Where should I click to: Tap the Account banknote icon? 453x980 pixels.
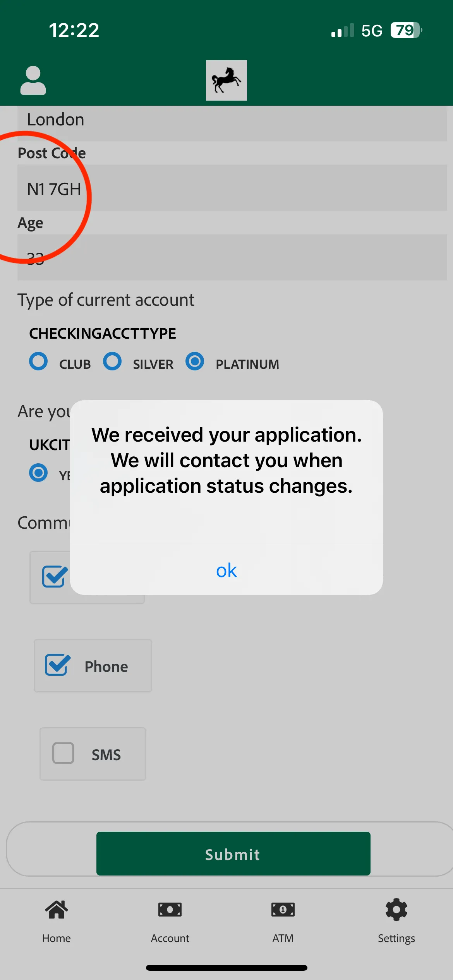(x=170, y=910)
